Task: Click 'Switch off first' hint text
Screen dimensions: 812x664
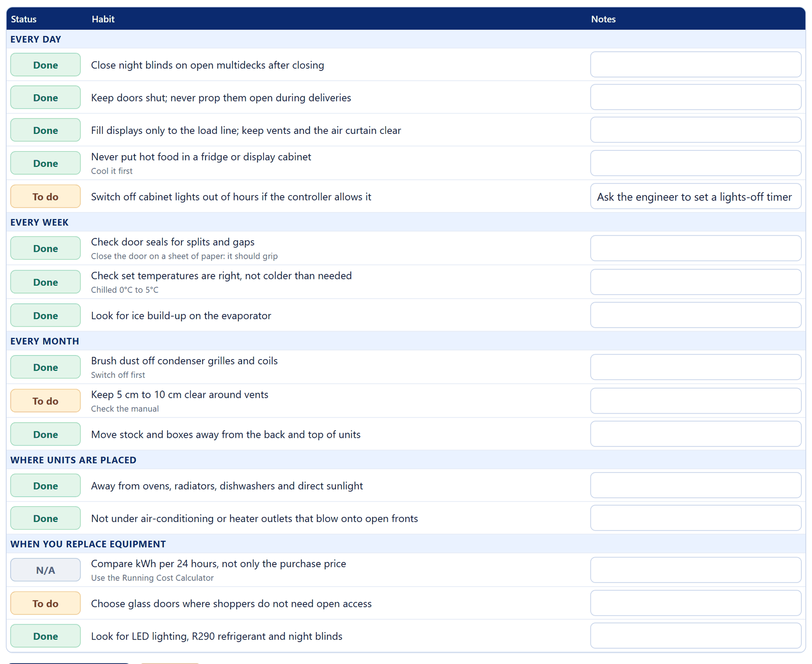Action: pos(118,375)
